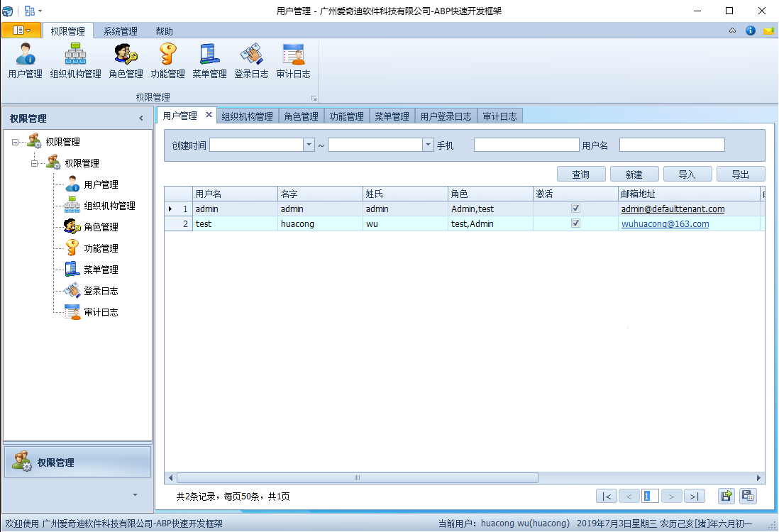Select 角色管理 in the tree
Viewport: 779px width, 532px height.
pos(101,228)
